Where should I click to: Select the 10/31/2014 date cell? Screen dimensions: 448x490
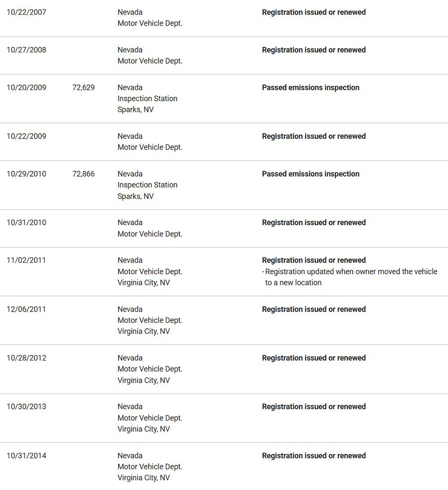pos(26,456)
